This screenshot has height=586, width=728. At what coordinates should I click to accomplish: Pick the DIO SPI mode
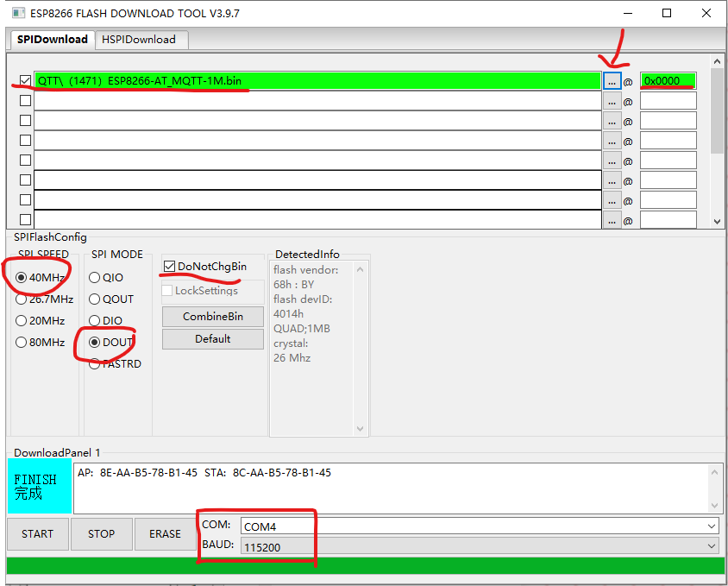click(94, 321)
